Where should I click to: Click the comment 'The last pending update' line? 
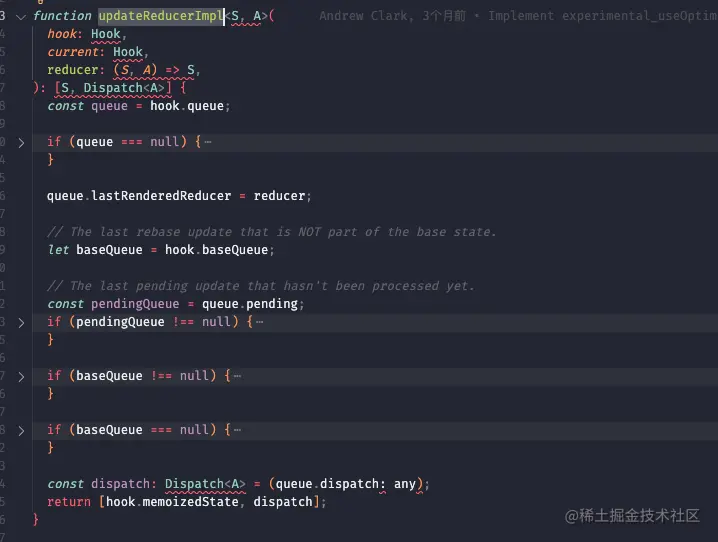click(261, 286)
